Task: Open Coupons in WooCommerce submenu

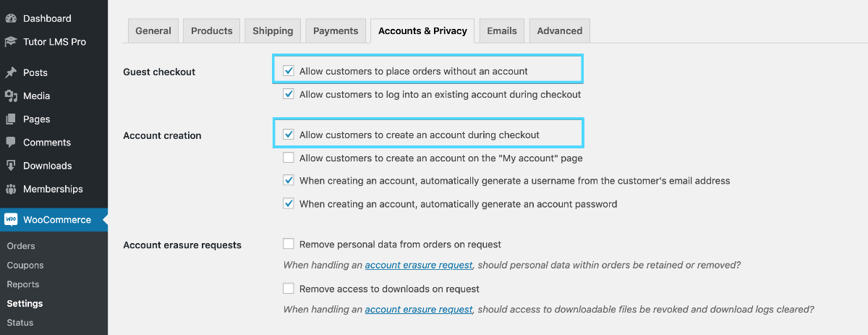Action: click(25, 266)
